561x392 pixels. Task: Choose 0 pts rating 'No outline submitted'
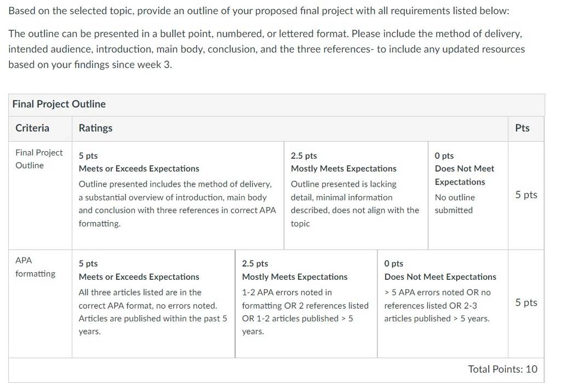click(468, 195)
